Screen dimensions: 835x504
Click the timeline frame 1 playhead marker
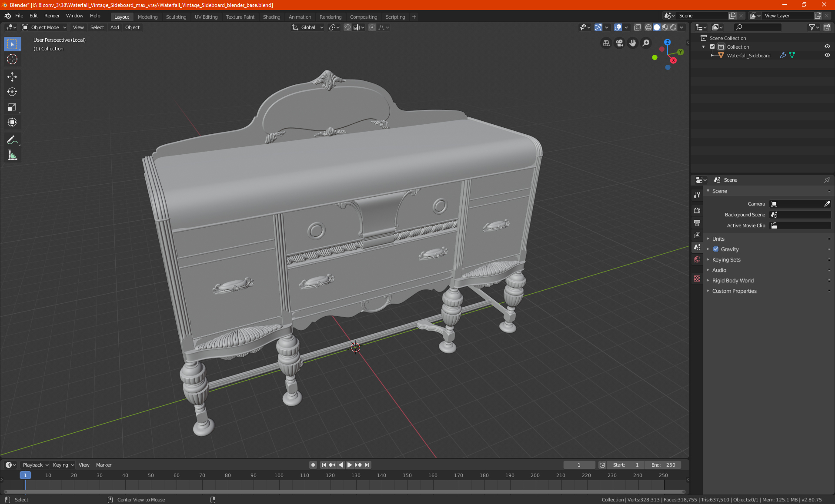coord(25,475)
